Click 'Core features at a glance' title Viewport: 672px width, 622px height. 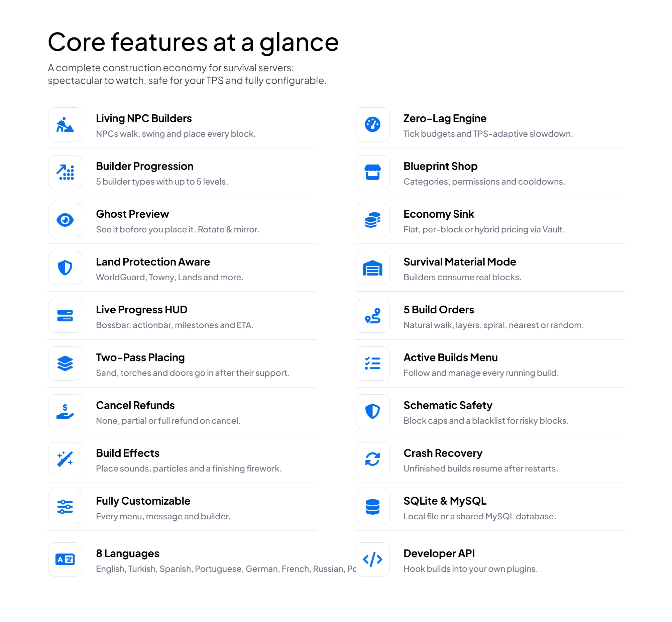pos(193,42)
